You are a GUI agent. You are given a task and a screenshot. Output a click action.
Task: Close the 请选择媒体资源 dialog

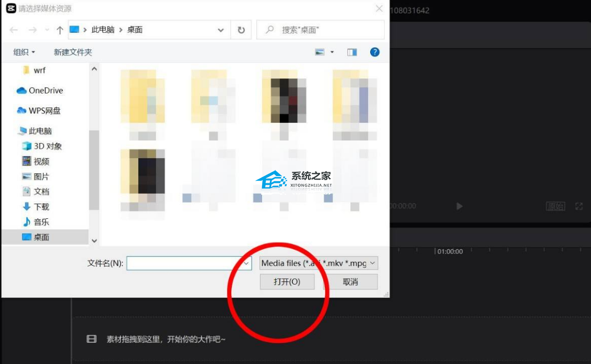coord(379,8)
